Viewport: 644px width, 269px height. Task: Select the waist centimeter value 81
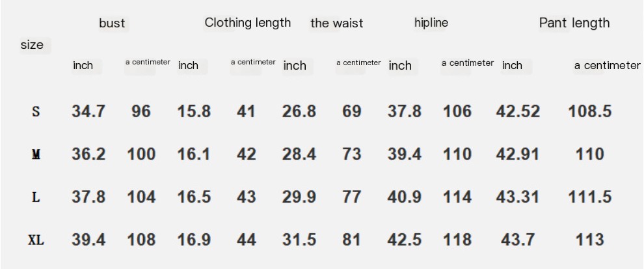click(x=351, y=240)
